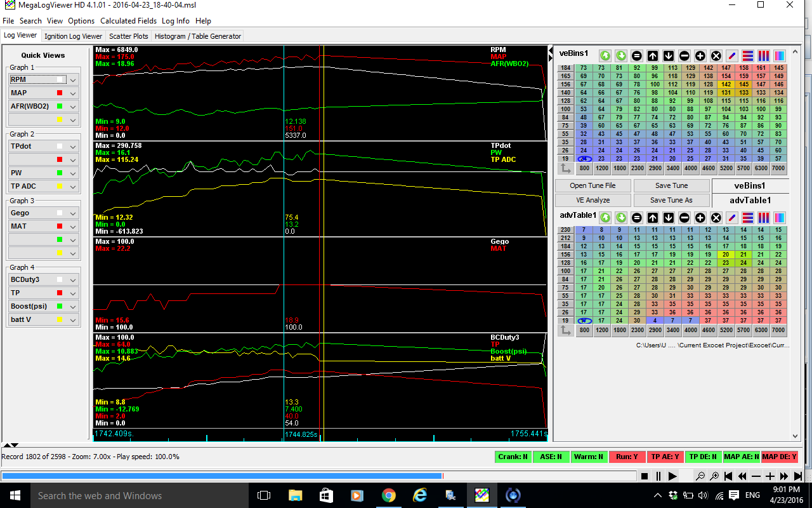Viewport: 812px width, 508px height.
Task: Open the Boost(psi) dropdown in Graph 4
Action: [73, 306]
